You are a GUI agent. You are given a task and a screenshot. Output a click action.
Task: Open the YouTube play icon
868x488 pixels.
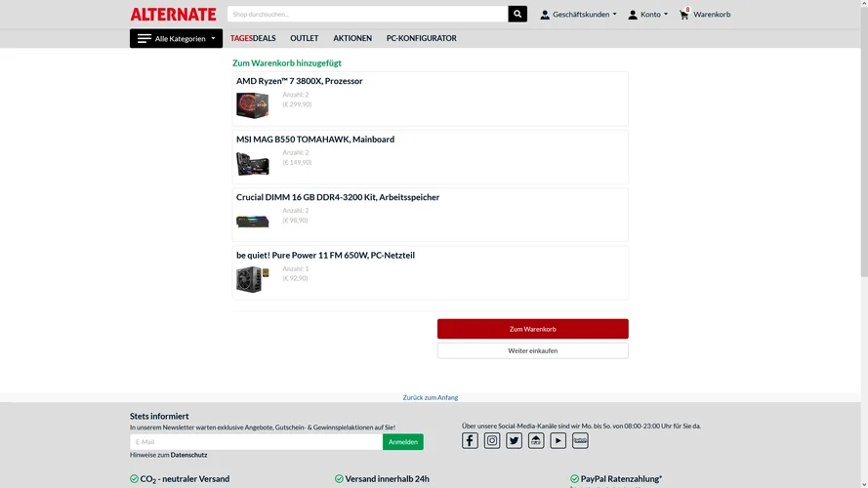coord(558,440)
